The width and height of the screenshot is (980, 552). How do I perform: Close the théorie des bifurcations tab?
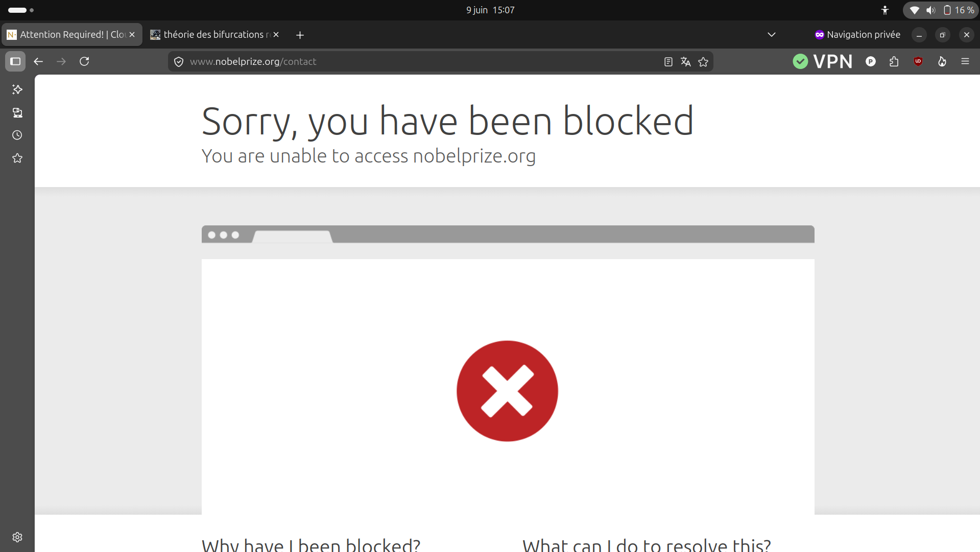point(276,35)
